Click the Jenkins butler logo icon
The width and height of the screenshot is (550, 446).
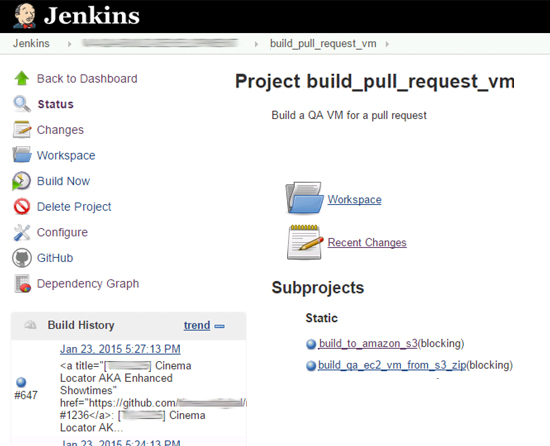[24, 16]
